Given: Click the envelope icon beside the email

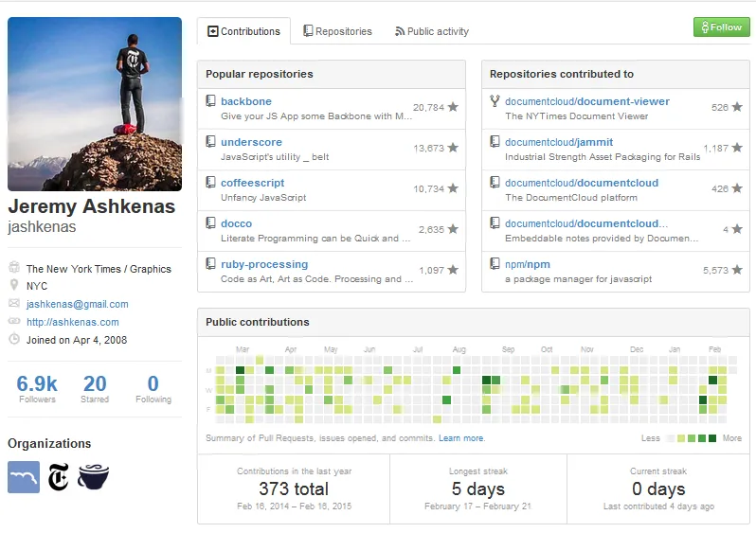Looking at the screenshot, I should pyautogui.click(x=14, y=303).
